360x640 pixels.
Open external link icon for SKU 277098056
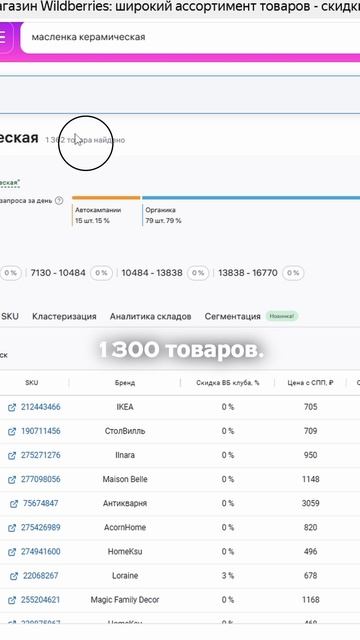pos(12,480)
